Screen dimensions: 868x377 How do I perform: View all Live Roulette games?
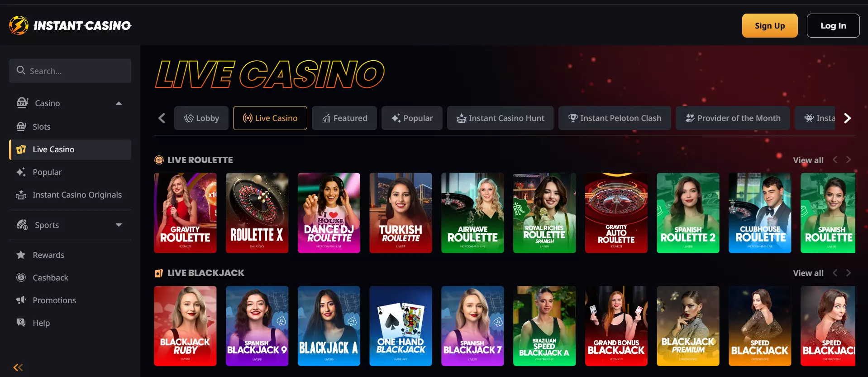pyautogui.click(x=808, y=160)
